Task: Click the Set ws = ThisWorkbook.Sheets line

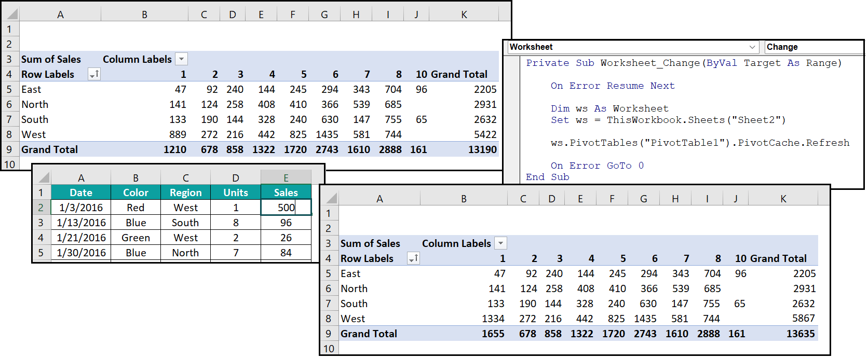Action: point(668,120)
